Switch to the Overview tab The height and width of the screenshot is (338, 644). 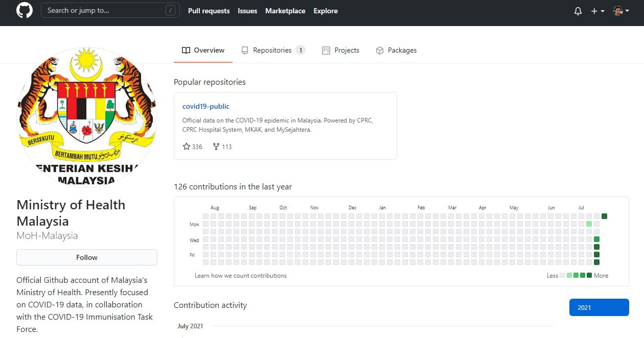(x=203, y=50)
